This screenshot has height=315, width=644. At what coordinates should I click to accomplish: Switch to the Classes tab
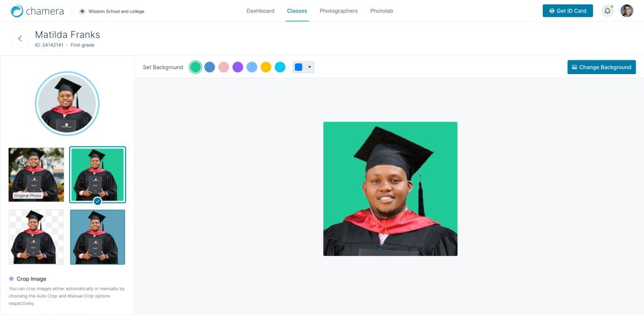[x=297, y=11]
